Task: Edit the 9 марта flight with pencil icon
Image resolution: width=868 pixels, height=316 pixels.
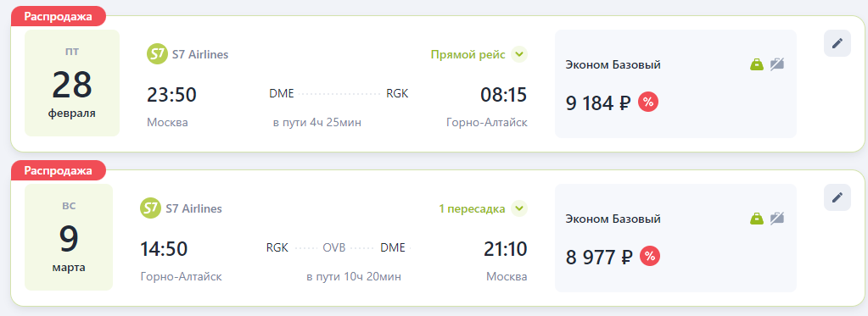Action: (x=837, y=197)
